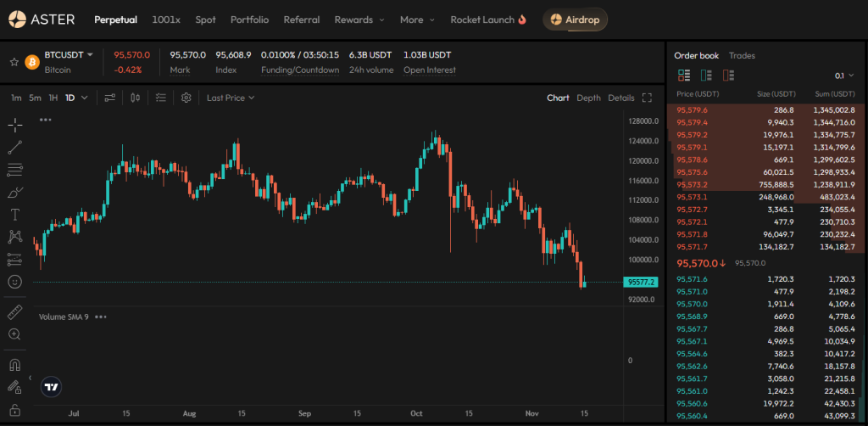
Task: Switch to the Depth chart tab
Action: (588, 98)
